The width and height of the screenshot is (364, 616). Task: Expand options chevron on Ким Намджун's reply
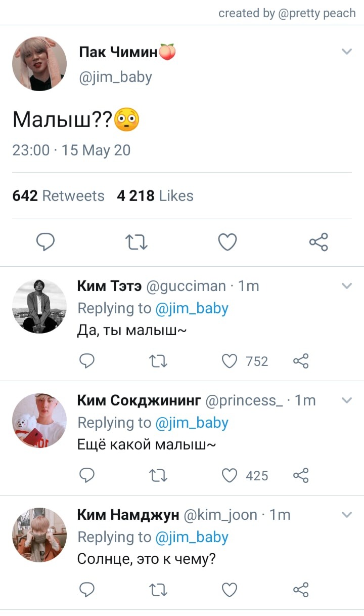[x=347, y=515]
